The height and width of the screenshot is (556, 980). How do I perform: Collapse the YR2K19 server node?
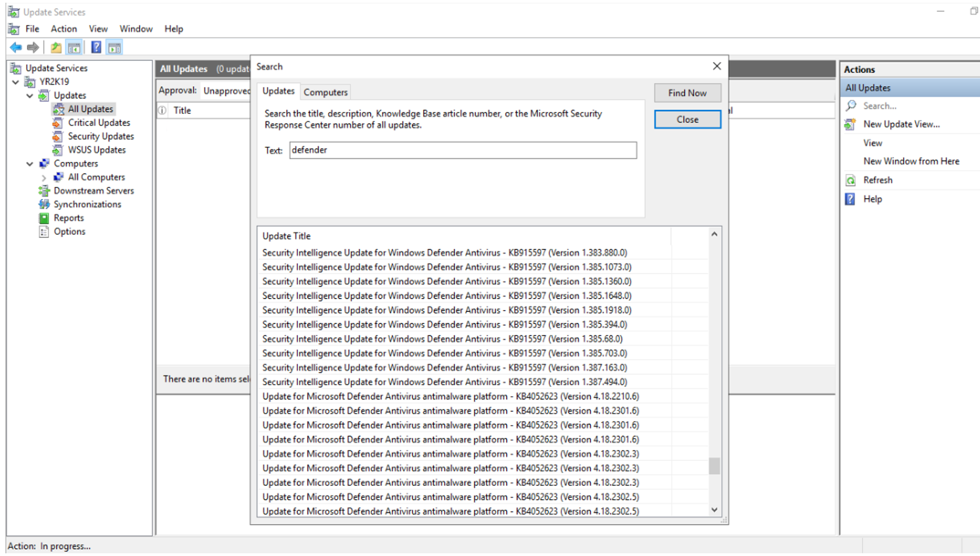coord(16,82)
